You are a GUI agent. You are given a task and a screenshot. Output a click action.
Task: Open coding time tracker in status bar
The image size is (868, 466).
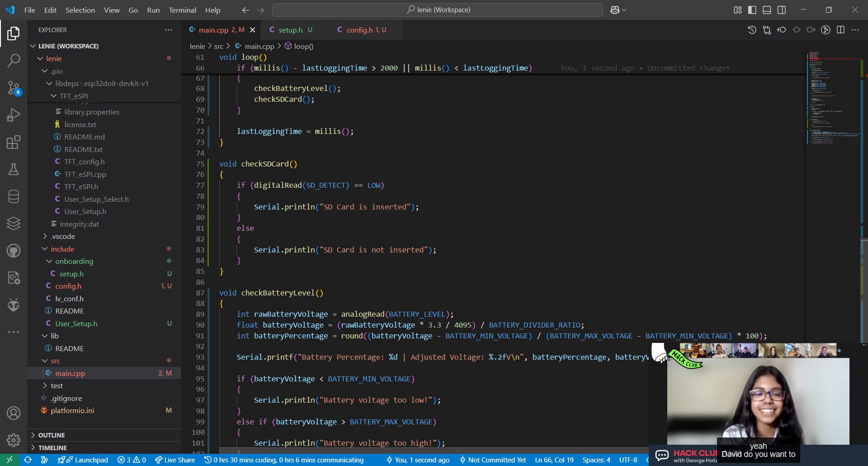pyautogui.click(x=284, y=460)
